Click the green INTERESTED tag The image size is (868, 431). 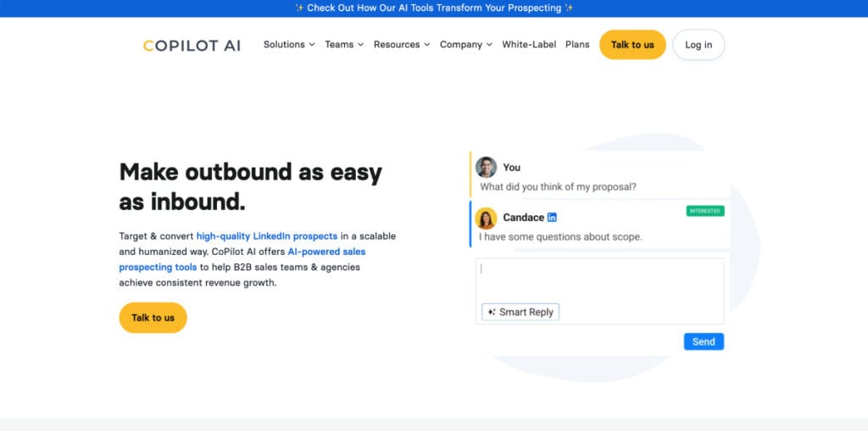pyautogui.click(x=705, y=211)
